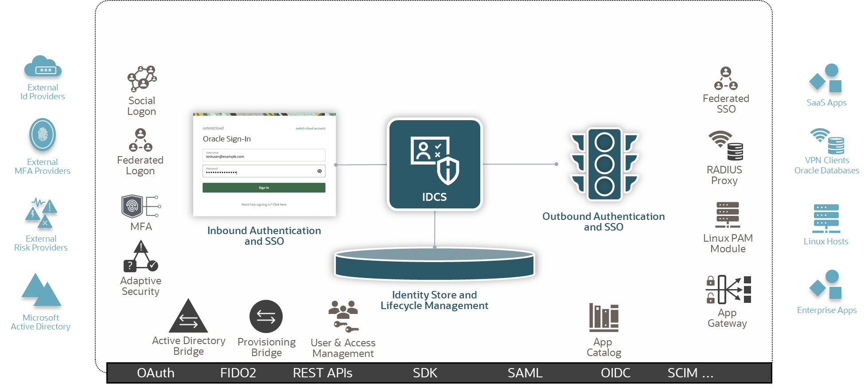This screenshot has width=868, height=388.
Task: Select the RADIUS Proxy wifi database icon
Action: pos(725,145)
